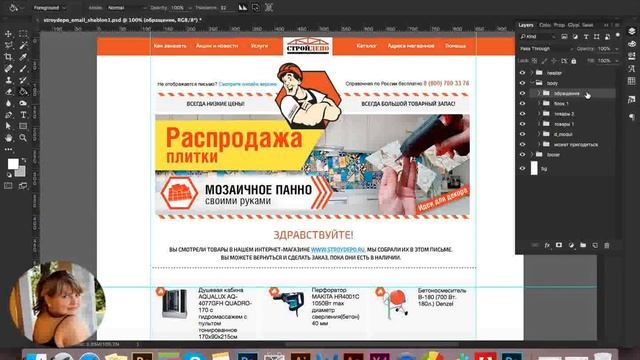Create new adjustment layer icon
640x360 pixels.
571,245
